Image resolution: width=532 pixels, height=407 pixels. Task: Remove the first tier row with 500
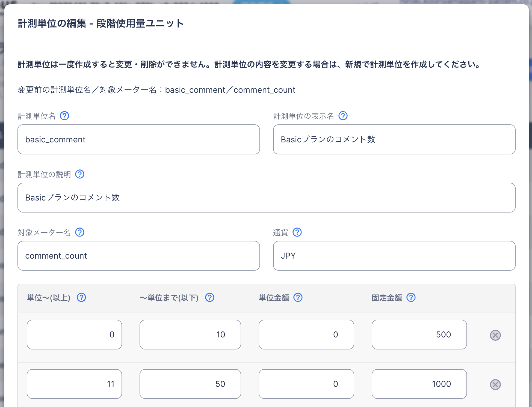pos(495,335)
